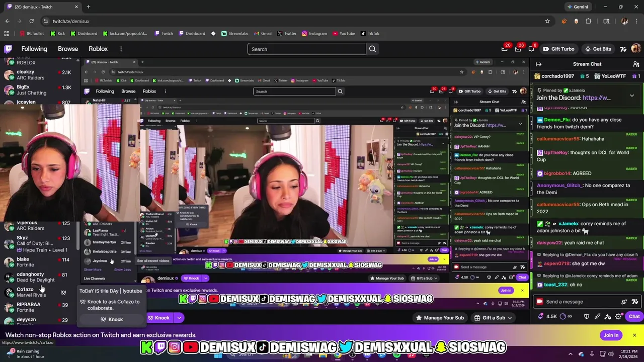Open the YouTube bookmark
Image resolution: width=644 pixels, height=362 pixels.
[343, 33]
